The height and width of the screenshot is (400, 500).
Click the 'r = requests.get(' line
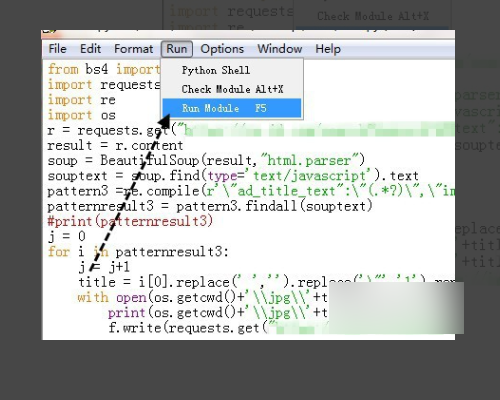pos(251,130)
